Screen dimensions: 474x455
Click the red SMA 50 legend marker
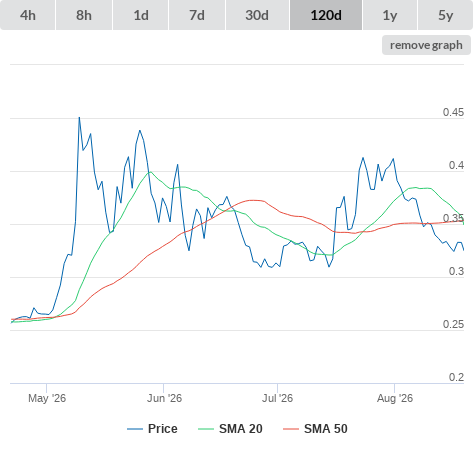coord(291,429)
